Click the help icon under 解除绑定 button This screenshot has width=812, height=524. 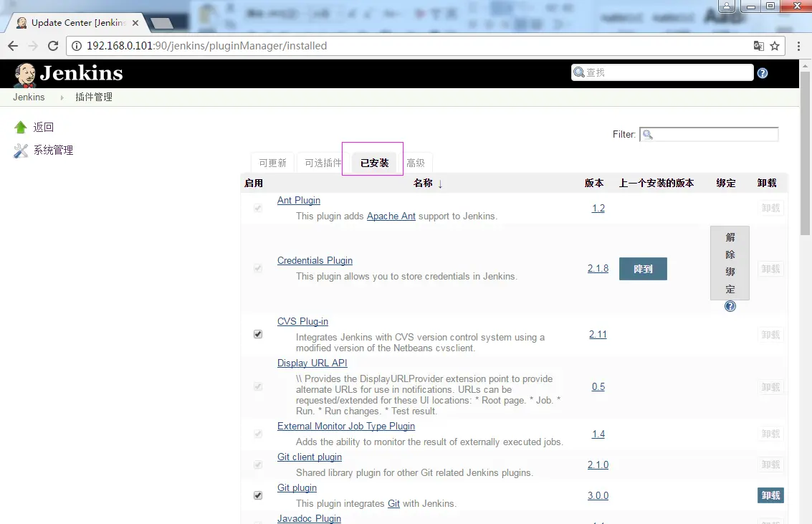tap(730, 306)
